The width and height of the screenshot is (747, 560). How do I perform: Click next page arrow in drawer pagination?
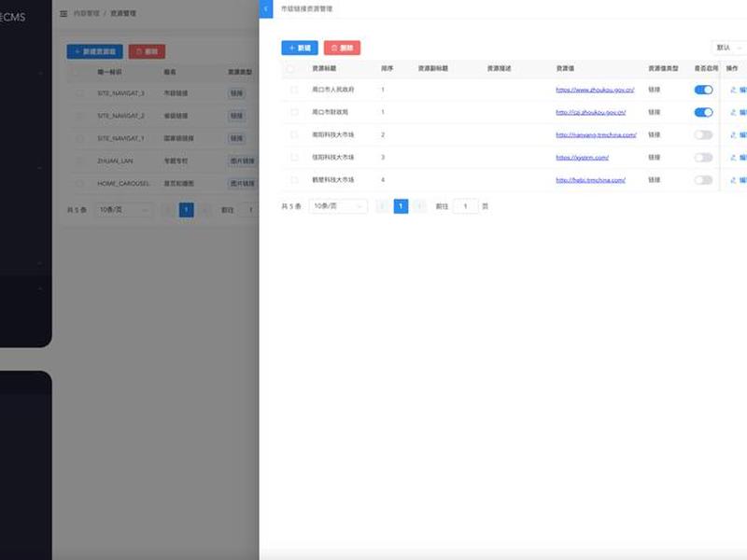pos(419,206)
